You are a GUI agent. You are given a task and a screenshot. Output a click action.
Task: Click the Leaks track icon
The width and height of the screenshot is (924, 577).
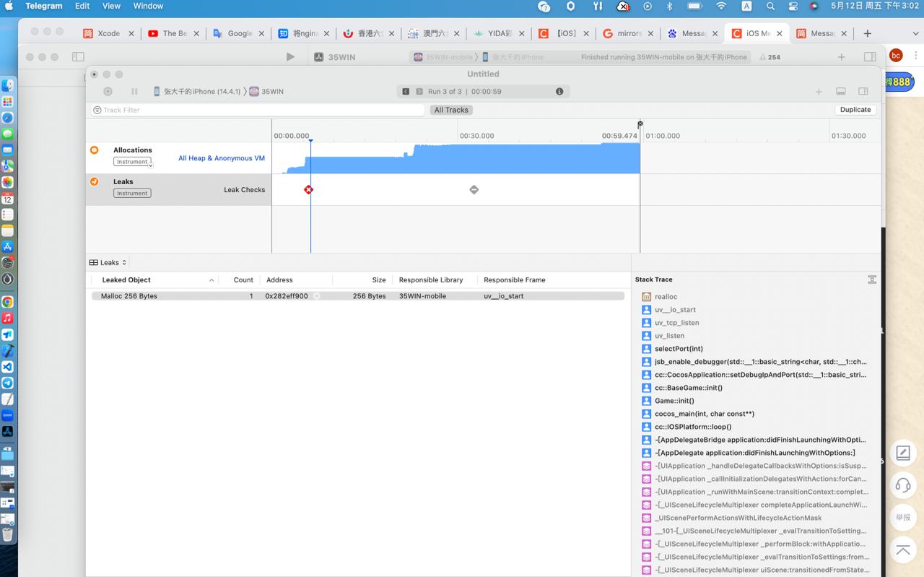point(94,182)
